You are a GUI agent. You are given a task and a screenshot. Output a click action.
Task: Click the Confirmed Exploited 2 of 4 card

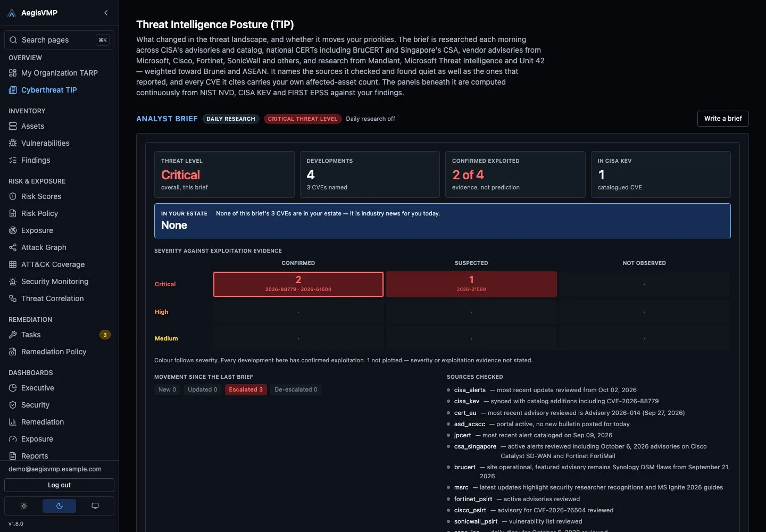coord(515,174)
